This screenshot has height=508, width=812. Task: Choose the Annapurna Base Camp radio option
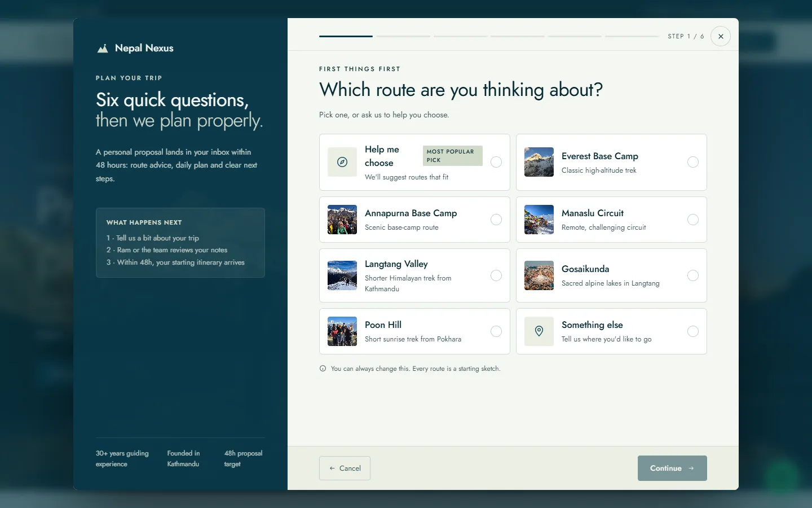[496, 220]
